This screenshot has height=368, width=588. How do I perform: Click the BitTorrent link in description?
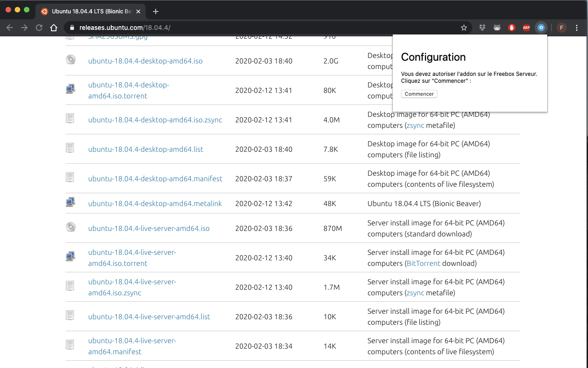pyautogui.click(x=423, y=264)
